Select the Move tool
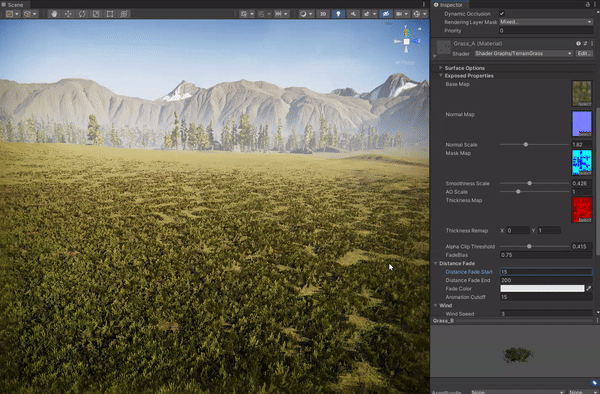Image resolution: width=600 pixels, height=394 pixels. coord(68,14)
